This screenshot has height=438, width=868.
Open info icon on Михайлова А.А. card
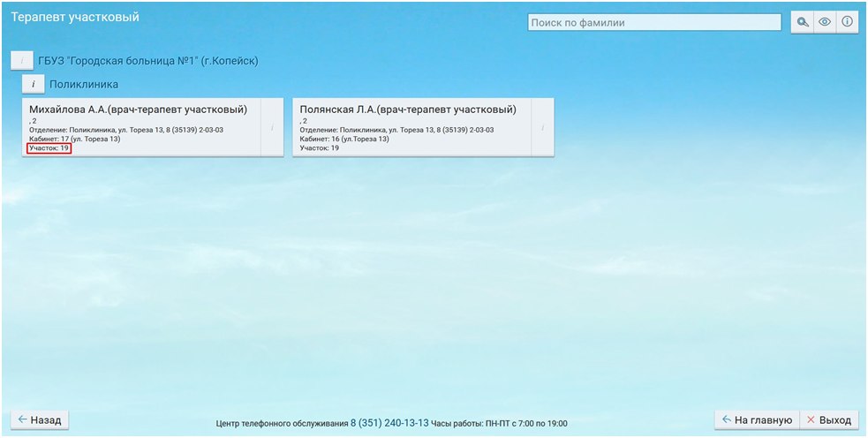coord(272,128)
